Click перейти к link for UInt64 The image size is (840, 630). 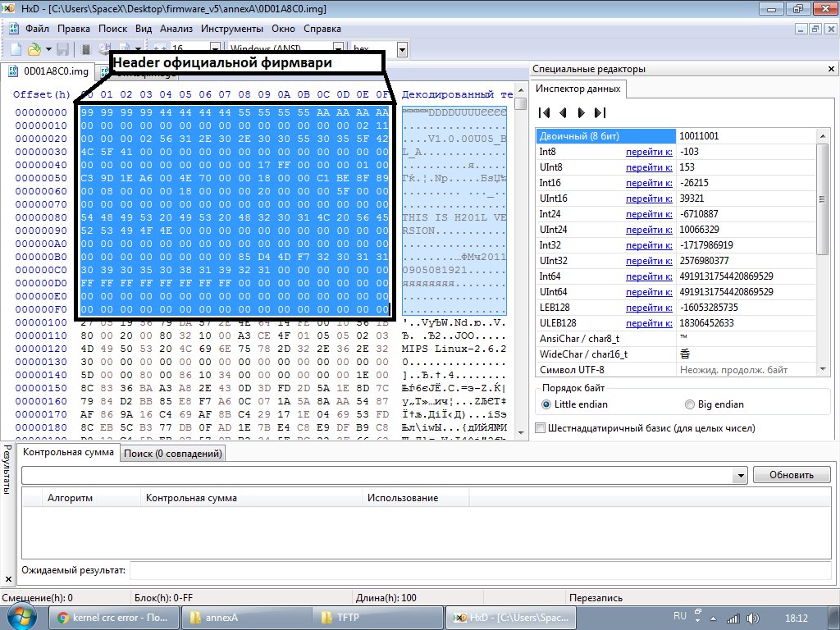(649, 292)
